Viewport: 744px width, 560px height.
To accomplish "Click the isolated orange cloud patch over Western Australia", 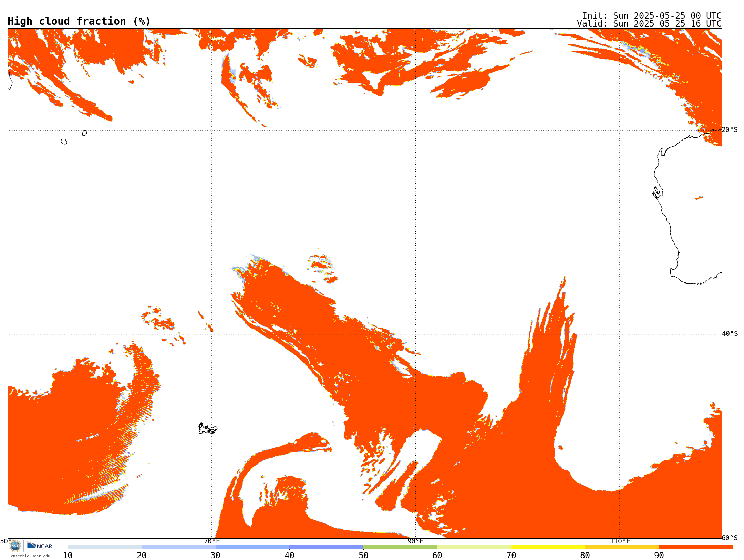I will (699, 198).
